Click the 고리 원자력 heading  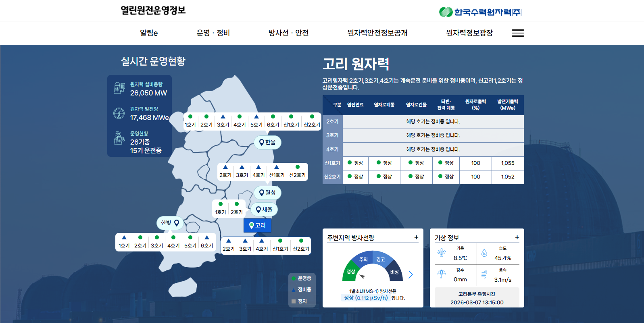click(356, 64)
